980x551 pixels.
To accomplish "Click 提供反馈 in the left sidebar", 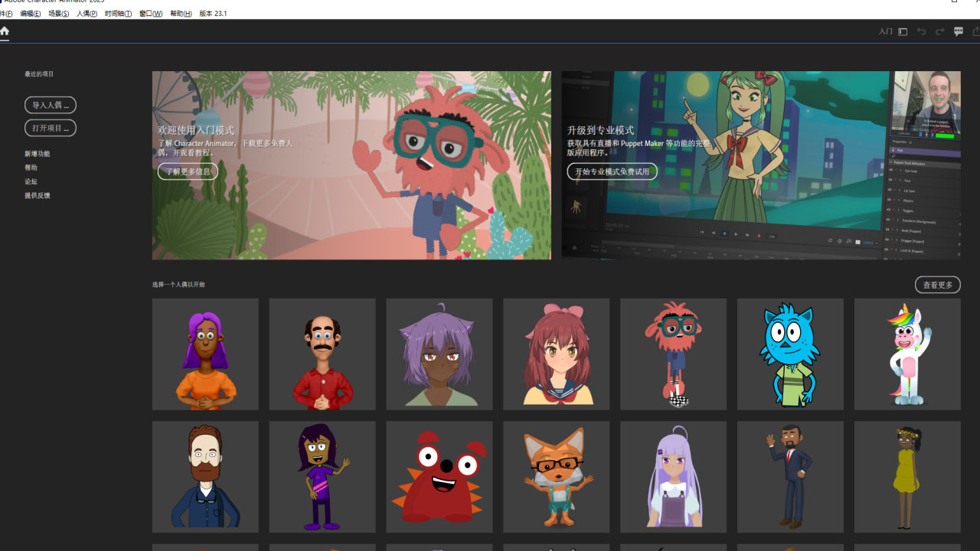I will (37, 195).
